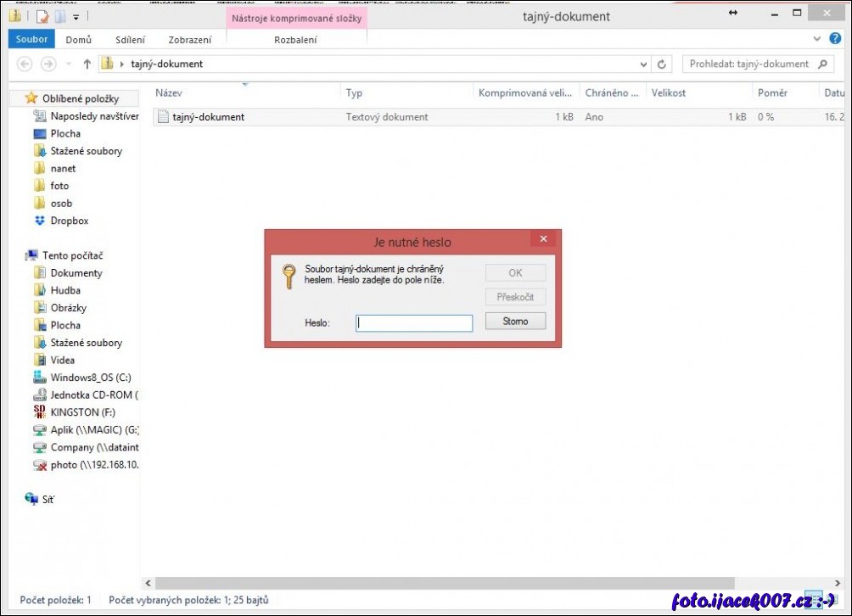Close the Je nutné heslo dialog
852x616 pixels.
click(x=543, y=240)
